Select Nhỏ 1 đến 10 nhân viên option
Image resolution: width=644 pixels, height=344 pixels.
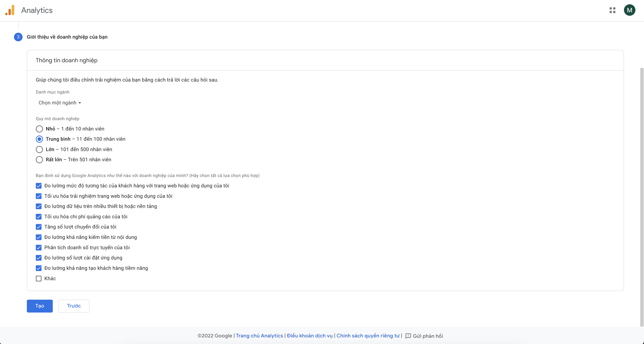point(39,129)
